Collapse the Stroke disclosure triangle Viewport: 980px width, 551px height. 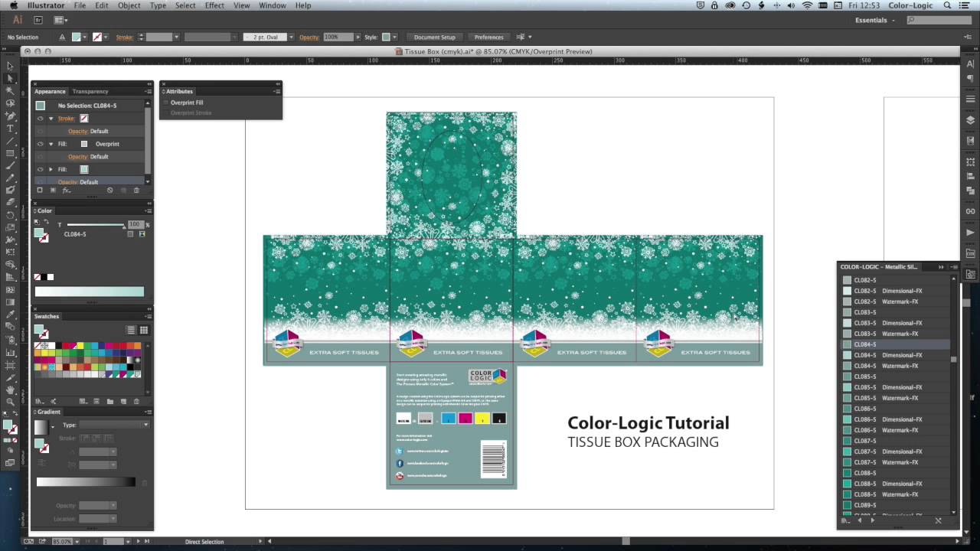click(x=51, y=119)
